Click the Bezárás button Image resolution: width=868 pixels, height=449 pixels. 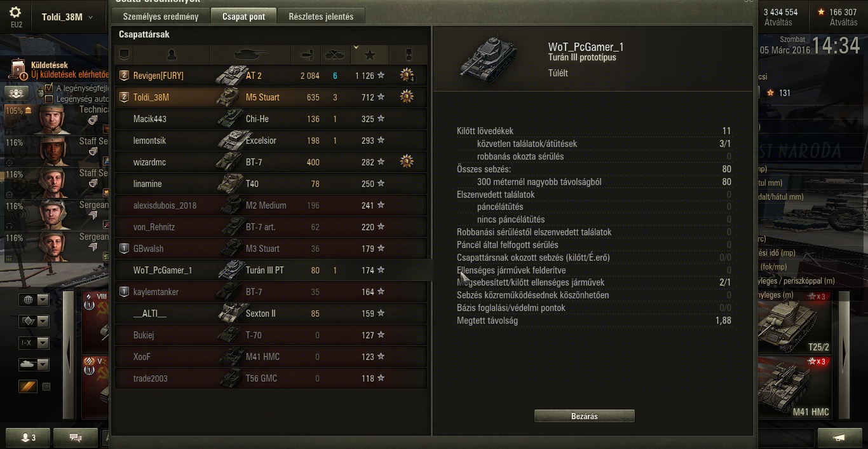pos(585,416)
